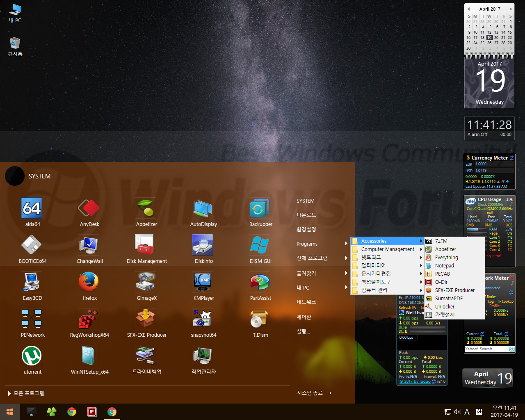Open WinNTSetup_x64
This screenshot has width=525, height=420.
click(89, 360)
